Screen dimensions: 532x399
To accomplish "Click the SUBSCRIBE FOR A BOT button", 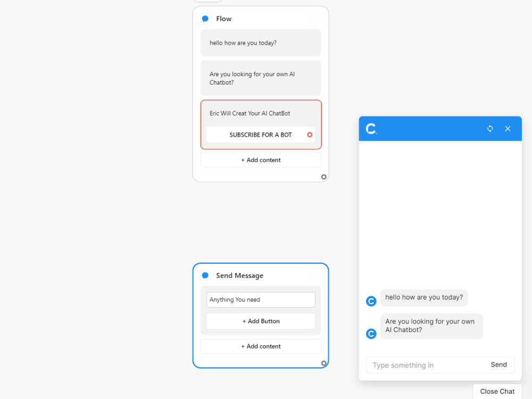I will (260, 135).
